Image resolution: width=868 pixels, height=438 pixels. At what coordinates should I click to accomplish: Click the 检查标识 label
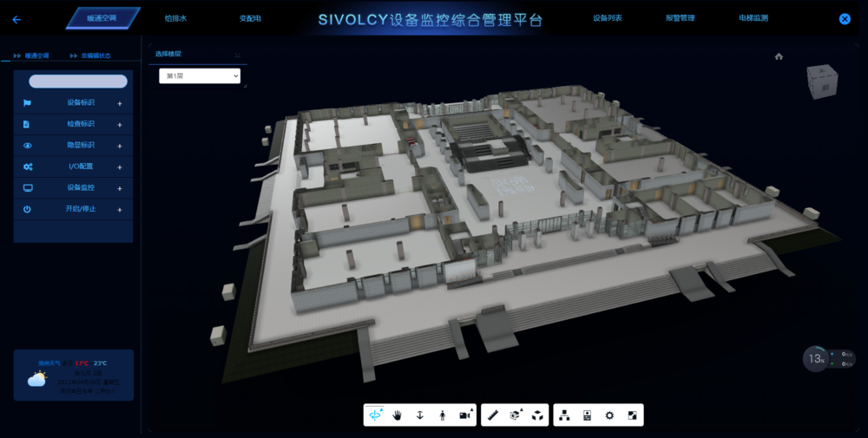(81, 124)
